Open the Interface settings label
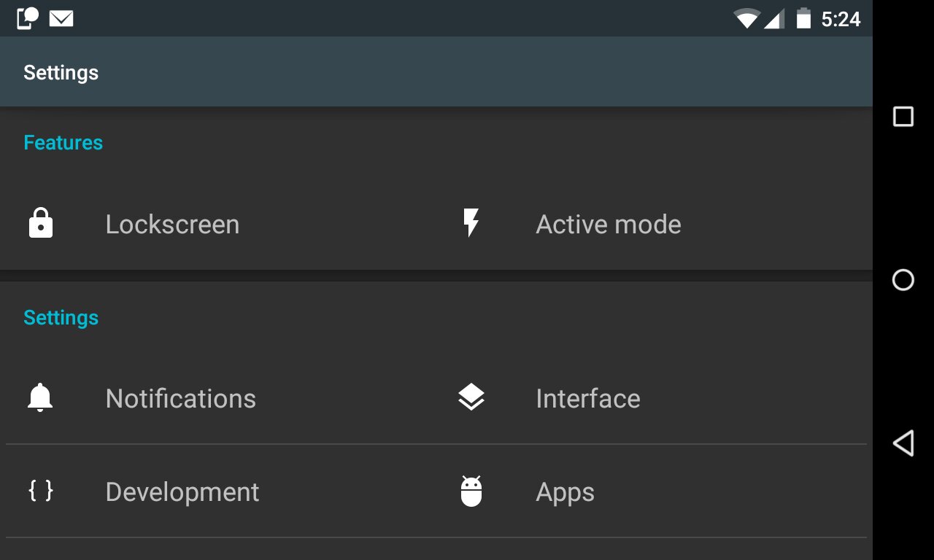 click(588, 398)
